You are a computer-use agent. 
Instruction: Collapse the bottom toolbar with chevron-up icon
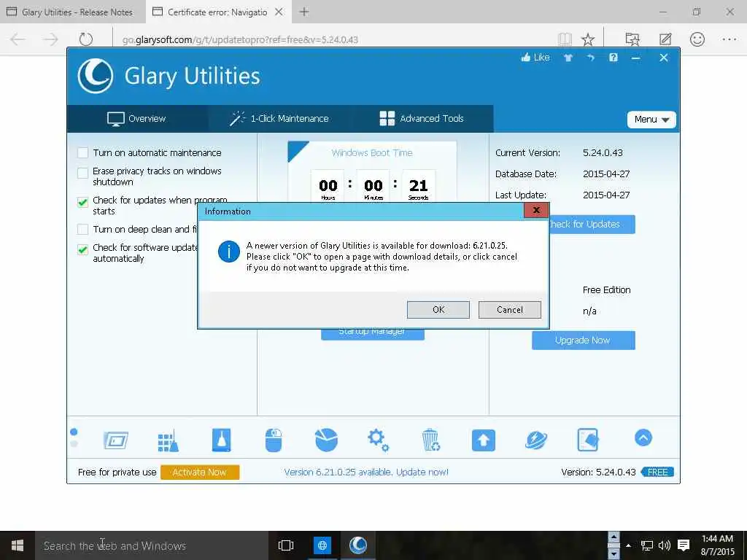tap(643, 437)
